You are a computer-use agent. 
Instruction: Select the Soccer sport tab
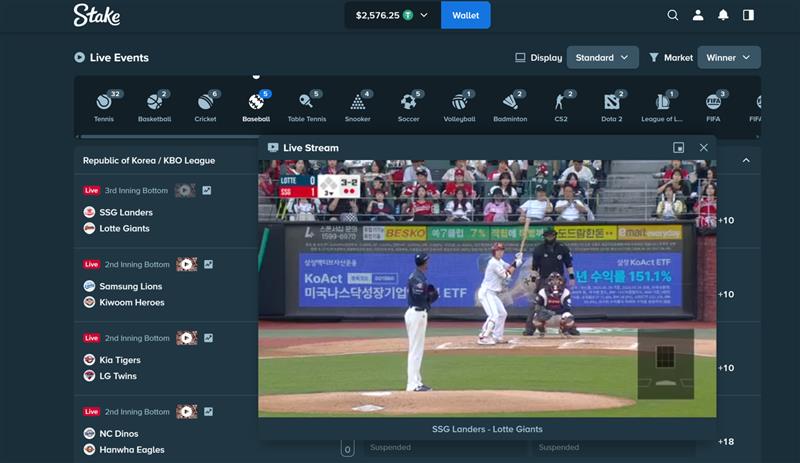click(409, 106)
